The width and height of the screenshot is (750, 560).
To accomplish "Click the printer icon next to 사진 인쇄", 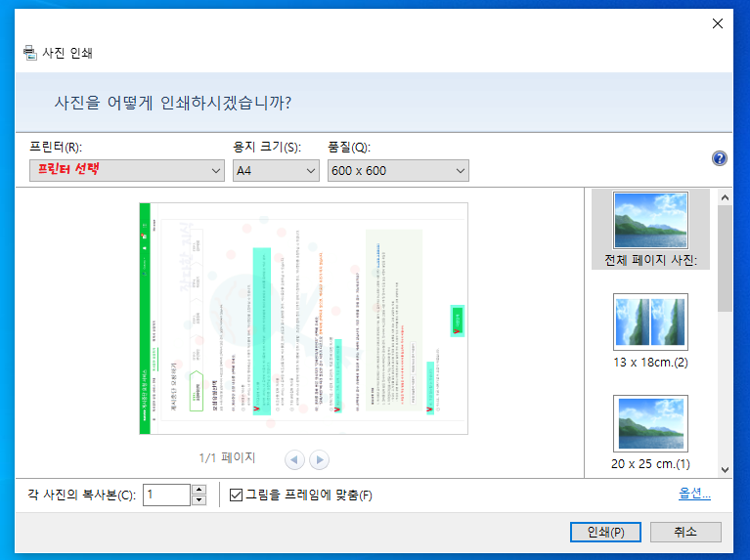I will [x=30, y=53].
